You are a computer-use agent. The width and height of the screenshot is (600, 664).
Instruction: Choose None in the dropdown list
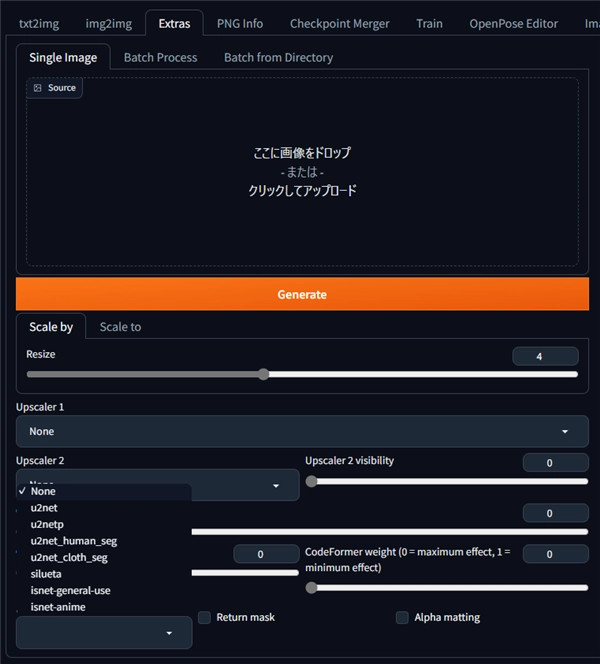pyautogui.click(x=104, y=492)
